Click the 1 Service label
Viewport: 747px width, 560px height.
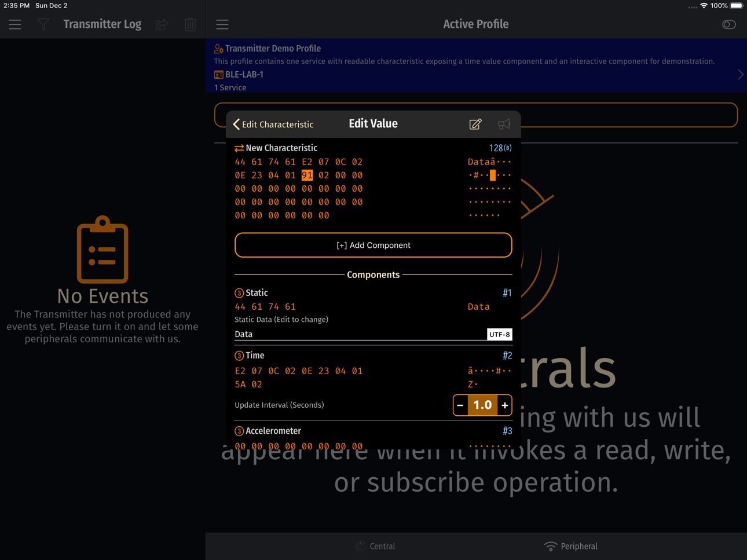click(x=230, y=87)
